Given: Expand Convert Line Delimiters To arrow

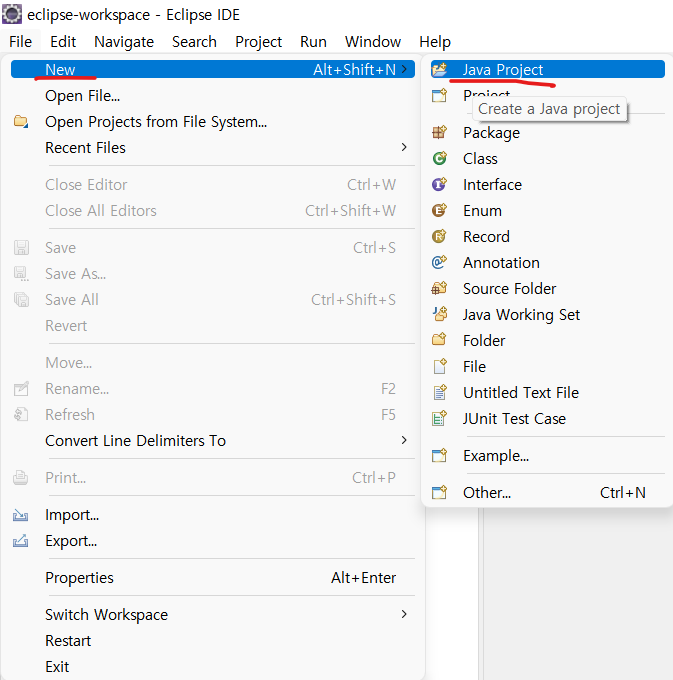Looking at the screenshot, I should 404,440.
